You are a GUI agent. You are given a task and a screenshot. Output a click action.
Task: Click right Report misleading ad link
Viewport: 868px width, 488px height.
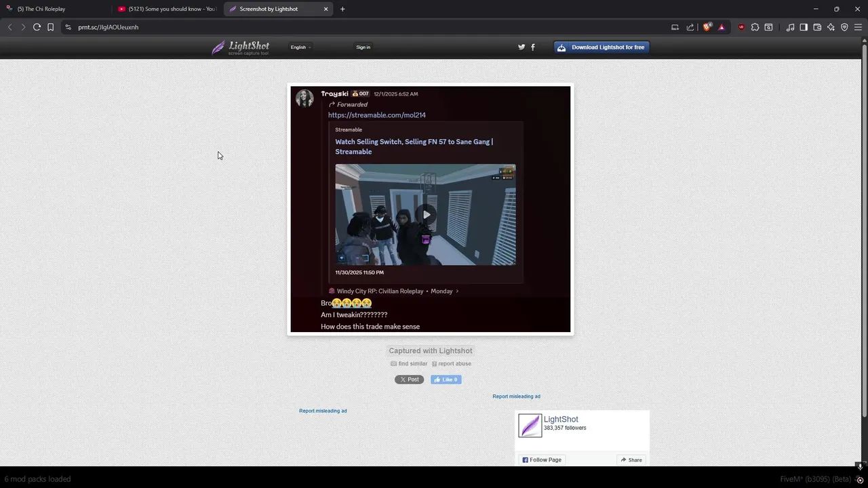click(516, 396)
